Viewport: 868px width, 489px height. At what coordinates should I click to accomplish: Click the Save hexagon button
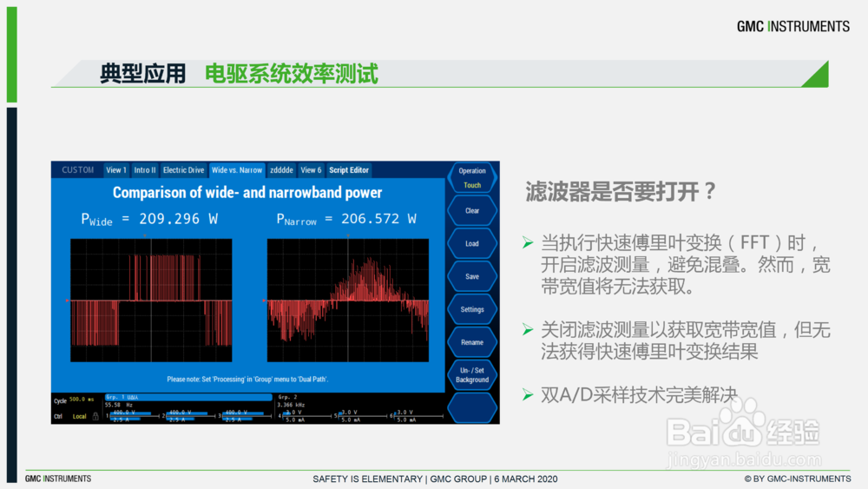click(472, 276)
